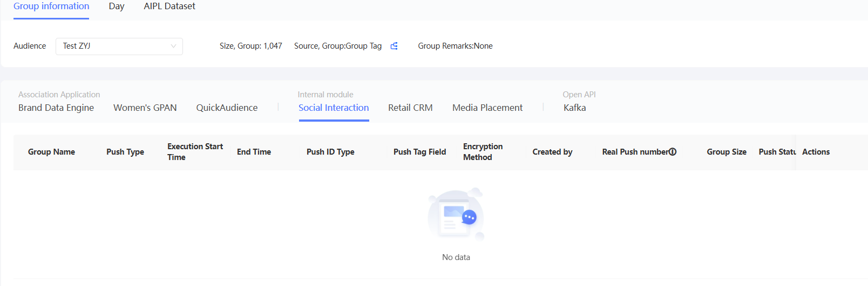The width and height of the screenshot is (868, 286).
Task: Select the QuickAudience tab
Action: coord(227,108)
